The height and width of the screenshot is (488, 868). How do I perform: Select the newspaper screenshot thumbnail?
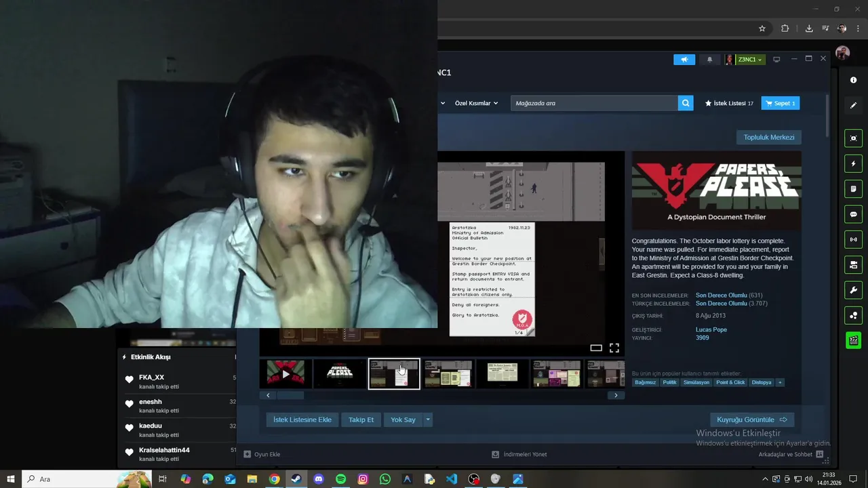click(502, 374)
